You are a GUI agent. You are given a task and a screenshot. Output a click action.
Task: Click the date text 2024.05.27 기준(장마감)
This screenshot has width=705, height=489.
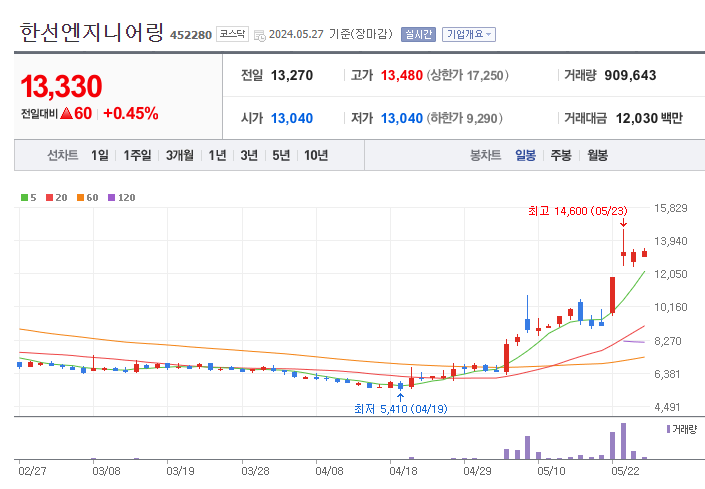(330, 34)
